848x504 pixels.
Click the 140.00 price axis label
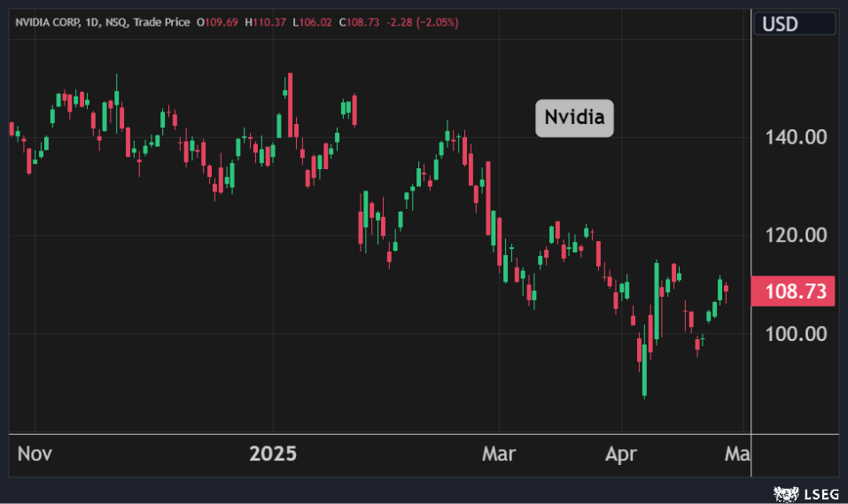[795, 136]
